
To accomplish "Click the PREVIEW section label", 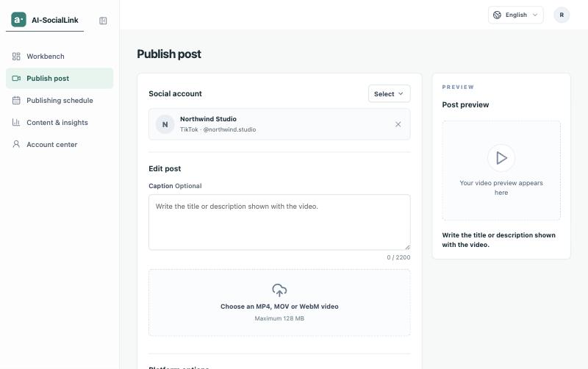I will [x=458, y=87].
